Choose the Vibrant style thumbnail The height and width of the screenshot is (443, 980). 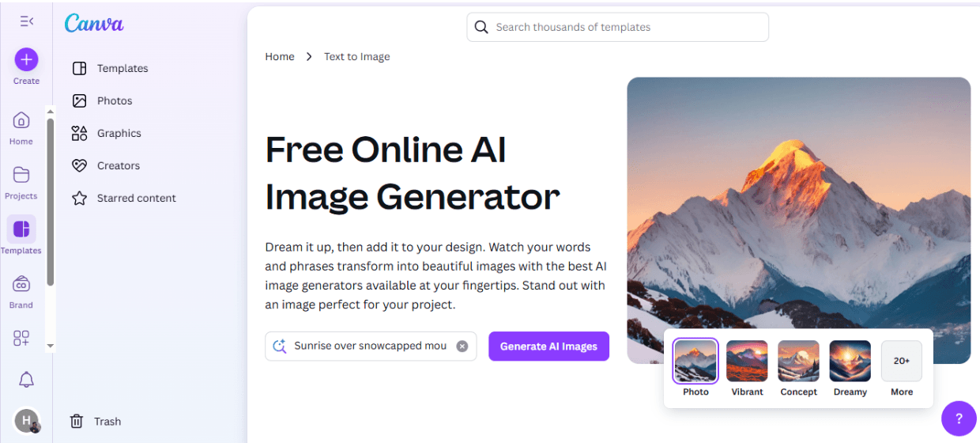pyautogui.click(x=747, y=362)
